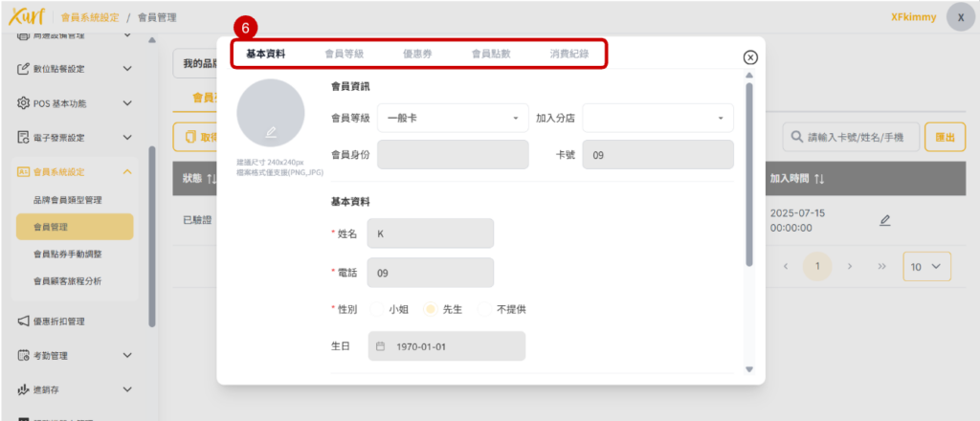Open page size dropdown showing 10
Image resolution: width=980 pixels, height=421 pixels.
(x=926, y=266)
